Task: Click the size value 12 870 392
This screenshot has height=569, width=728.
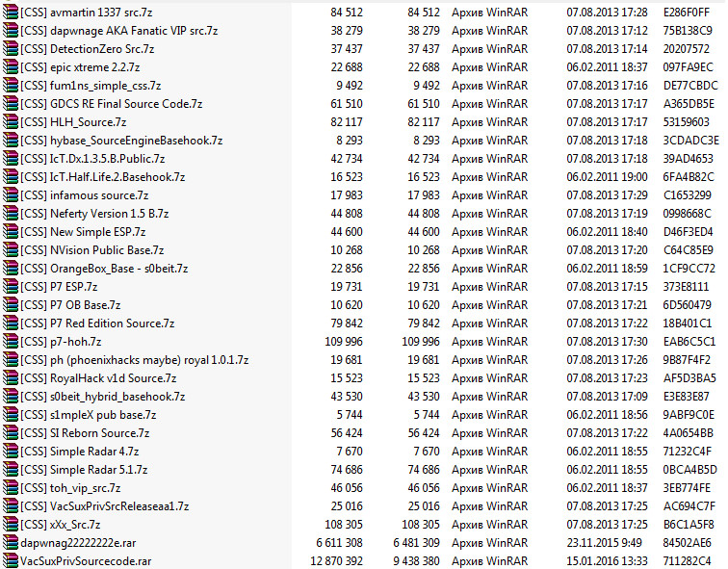Action: (337, 561)
